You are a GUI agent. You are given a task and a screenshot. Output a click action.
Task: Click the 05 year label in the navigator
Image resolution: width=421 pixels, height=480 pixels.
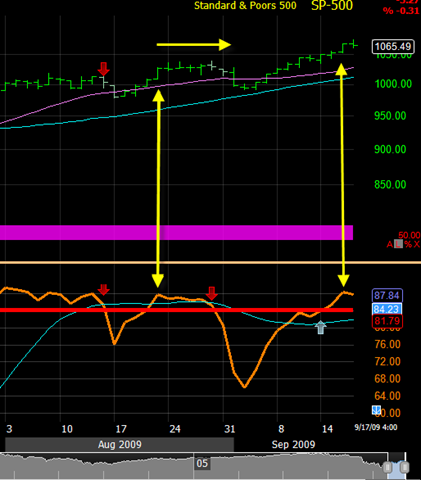[202, 463]
